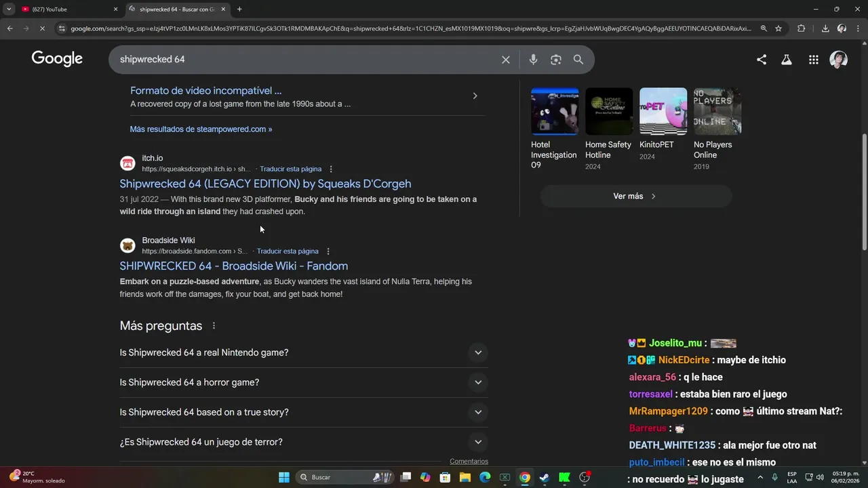Open Chrome downloads icon
The width and height of the screenshot is (868, 488).
pos(825,28)
